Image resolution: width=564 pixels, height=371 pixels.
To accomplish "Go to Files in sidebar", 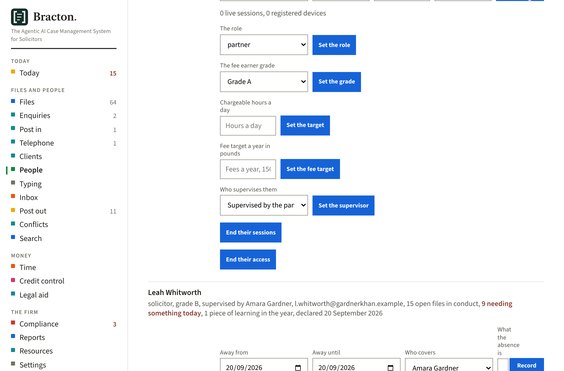I will click(27, 102).
